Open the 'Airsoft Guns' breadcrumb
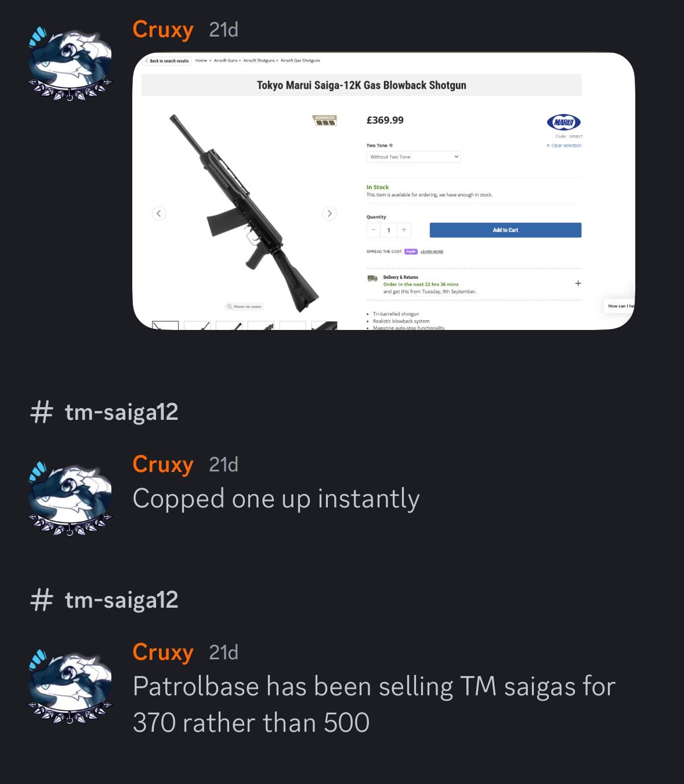 226,60
